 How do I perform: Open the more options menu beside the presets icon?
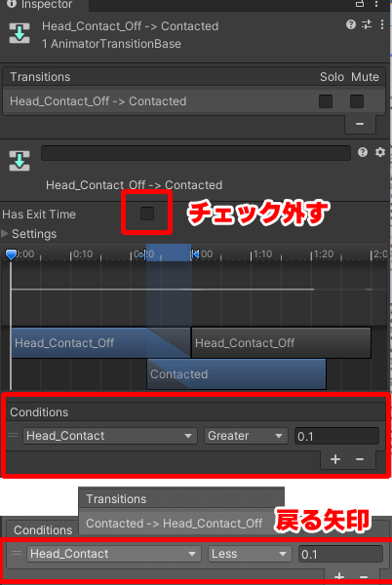[382, 24]
